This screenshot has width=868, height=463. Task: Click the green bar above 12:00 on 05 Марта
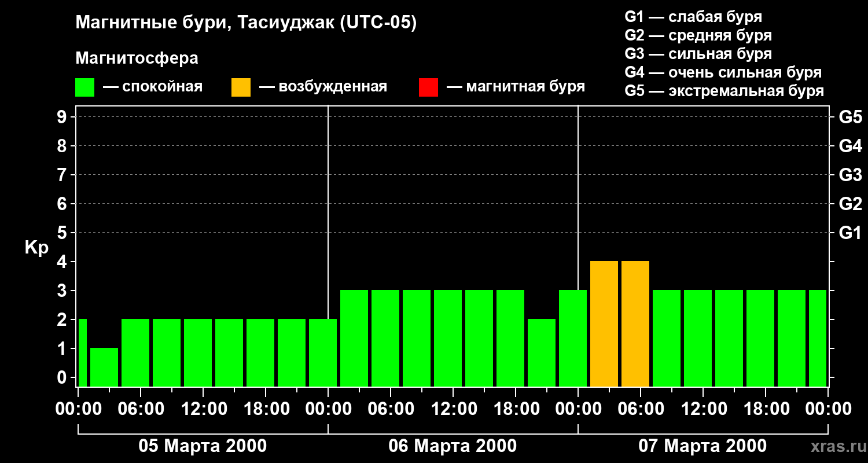click(x=198, y=352)
